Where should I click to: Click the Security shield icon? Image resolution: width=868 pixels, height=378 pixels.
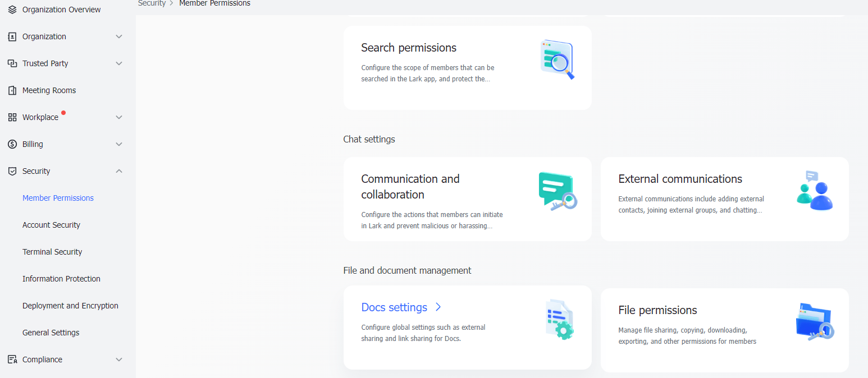pos(12,170)
